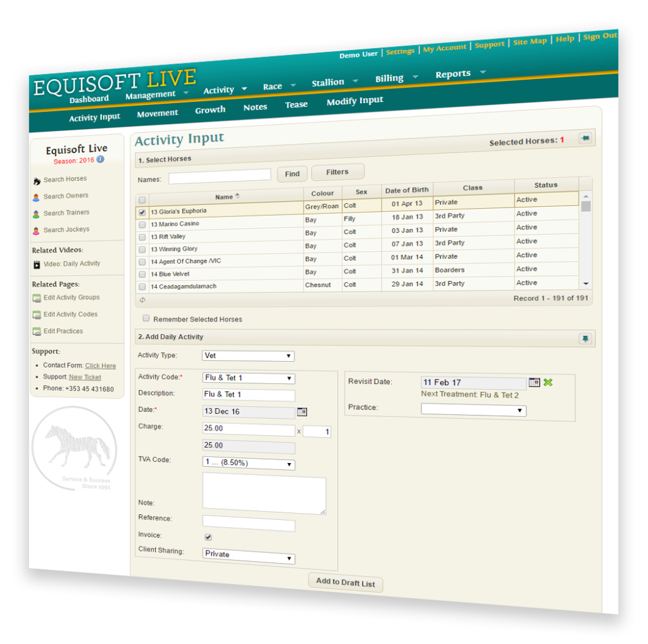
Task: Open the Video: Daily Activity clapperboard icon
Action: tap(37, 264)
